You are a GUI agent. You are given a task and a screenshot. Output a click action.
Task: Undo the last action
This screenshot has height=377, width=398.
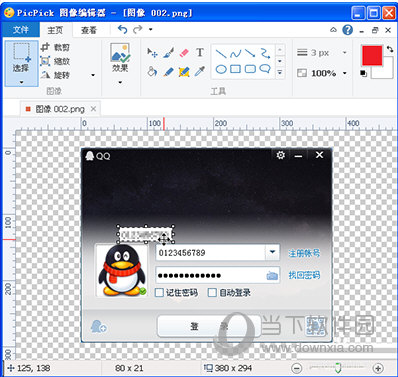coord(122,30)
